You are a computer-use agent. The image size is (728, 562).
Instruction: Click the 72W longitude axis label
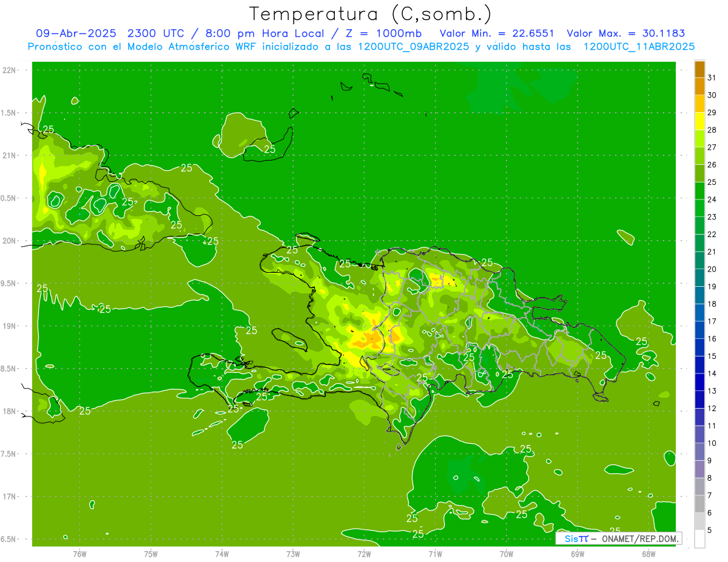tap(364, 554)
